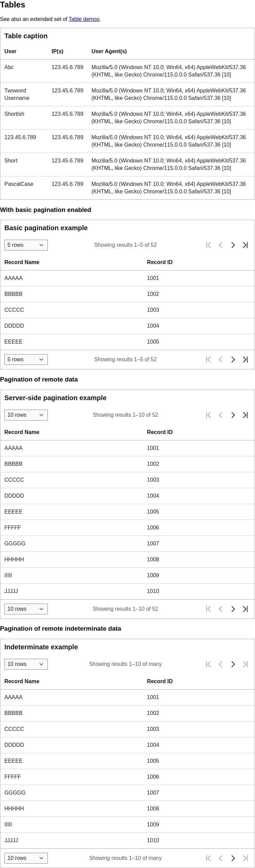255x868 pixels.
Task: Click last page icon below Server-side pagination table
Action: pyautogui.click(x=245, y=609)
